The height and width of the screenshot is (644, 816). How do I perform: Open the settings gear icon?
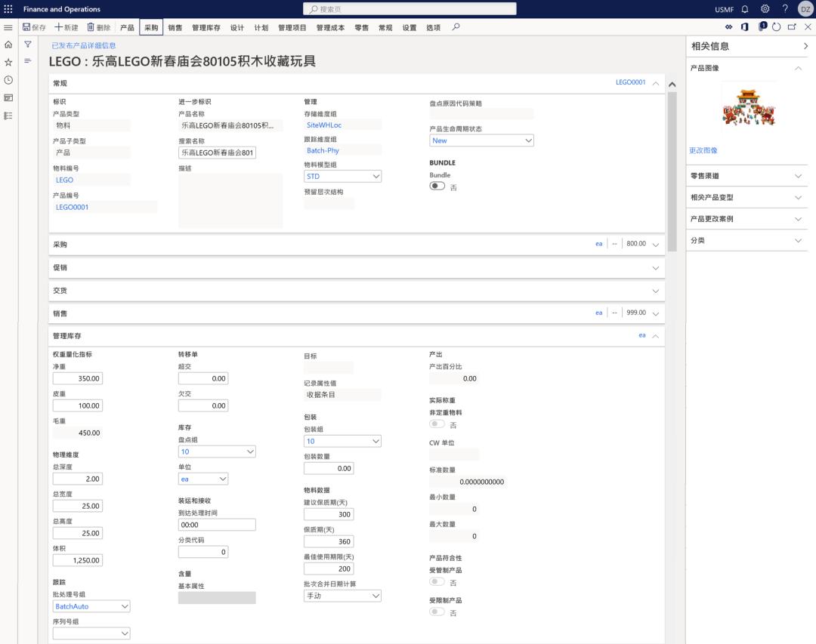pos(765,9)
